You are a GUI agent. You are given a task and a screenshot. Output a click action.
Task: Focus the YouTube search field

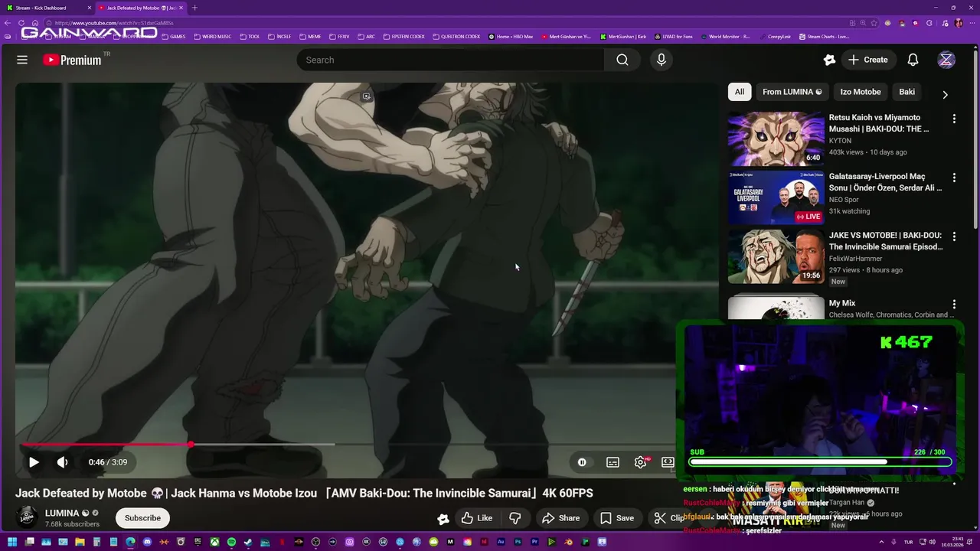pyautogui.click(x=450, y=60)
